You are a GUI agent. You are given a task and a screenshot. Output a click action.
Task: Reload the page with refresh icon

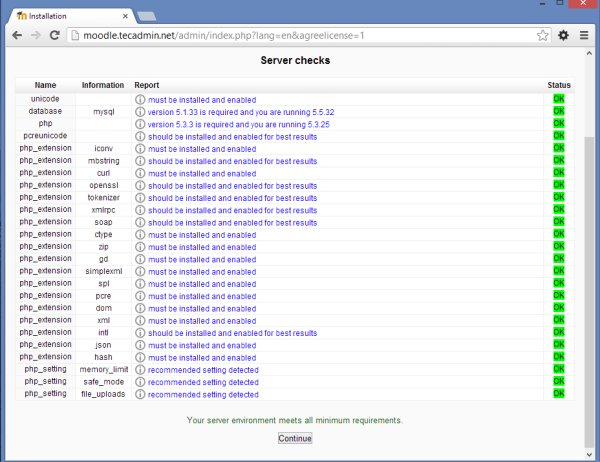tap(55, 35)
